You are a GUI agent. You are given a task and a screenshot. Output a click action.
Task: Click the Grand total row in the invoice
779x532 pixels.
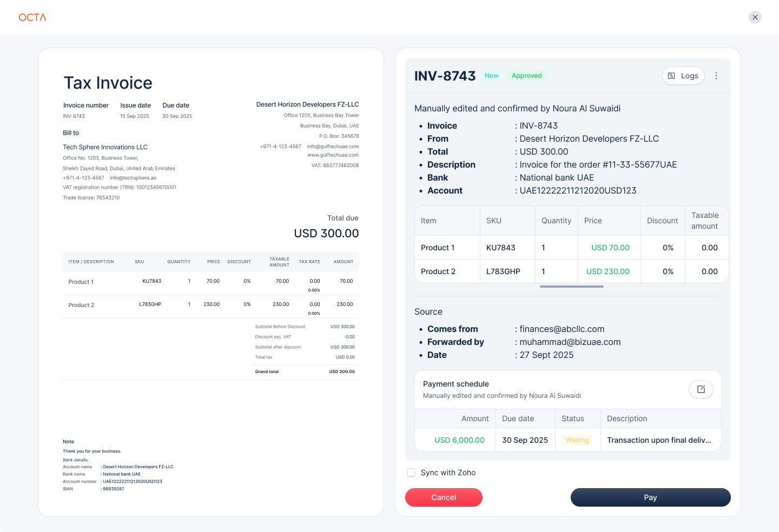tap(305, 371)
